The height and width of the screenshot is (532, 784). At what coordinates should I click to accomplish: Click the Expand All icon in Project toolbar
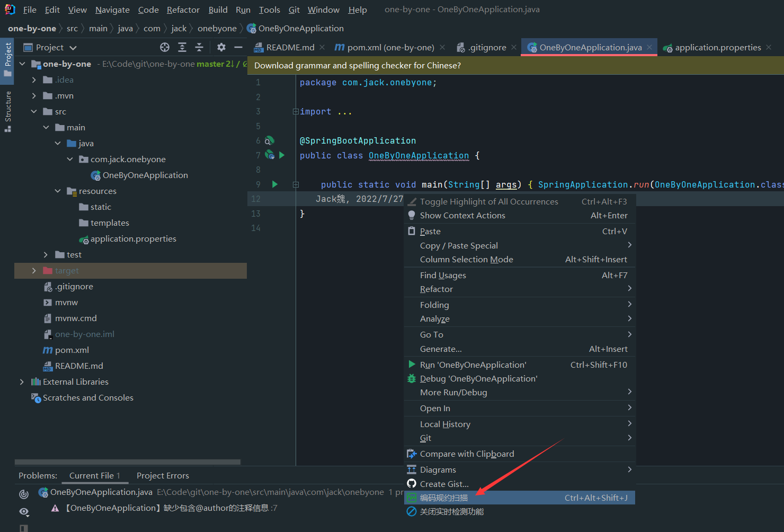182,47
